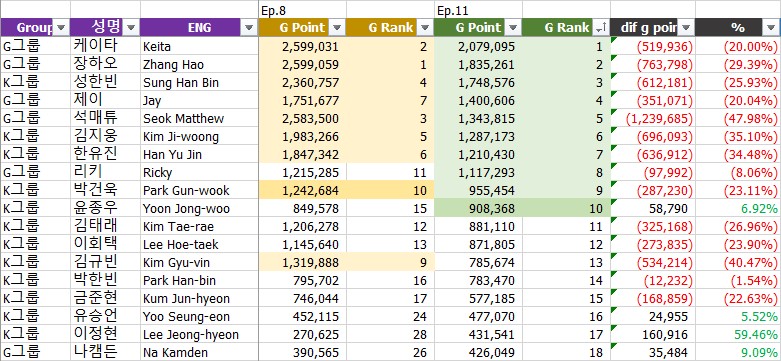Open the Ep.8 G Point filter dropdown
781x361 pixels.
[337, 28]
